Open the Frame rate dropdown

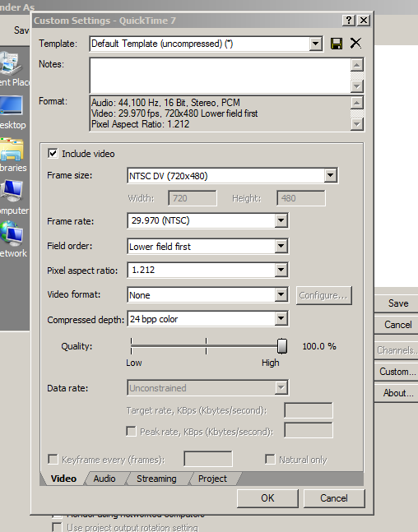coord(281,221)
